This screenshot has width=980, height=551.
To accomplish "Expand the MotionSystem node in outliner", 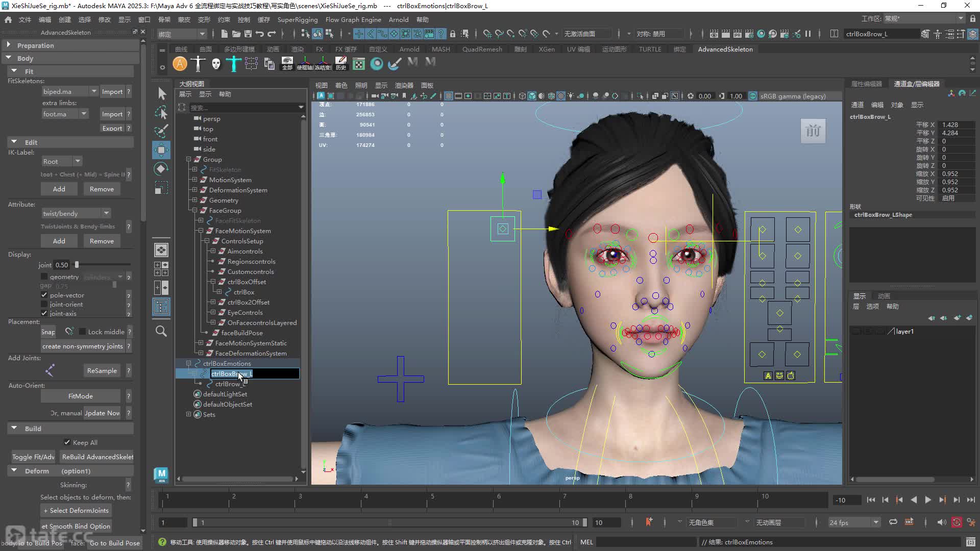I will pos(194,180).
